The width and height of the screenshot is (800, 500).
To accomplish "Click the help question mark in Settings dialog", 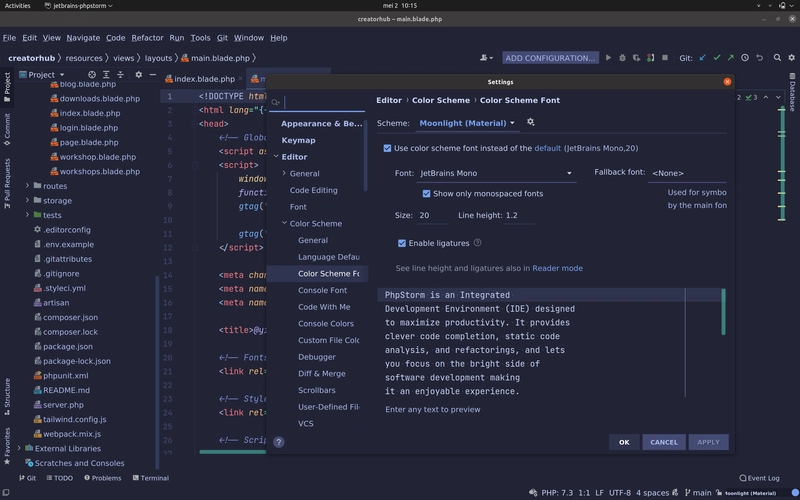I will pos(279,442).
